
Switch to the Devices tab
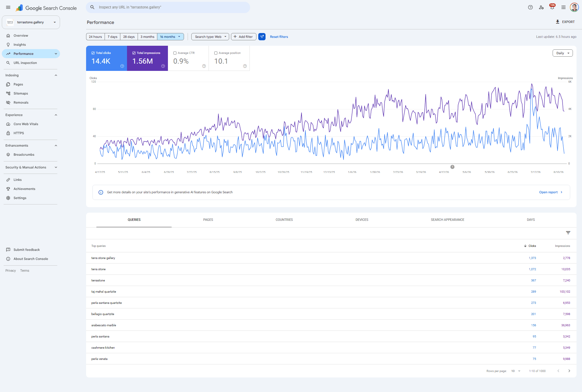362,220
